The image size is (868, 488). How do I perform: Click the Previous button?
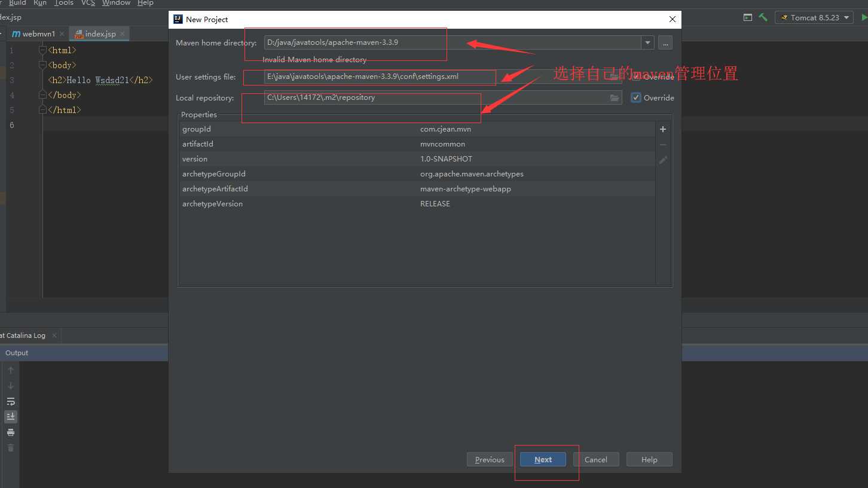click(x=490, y=459)
